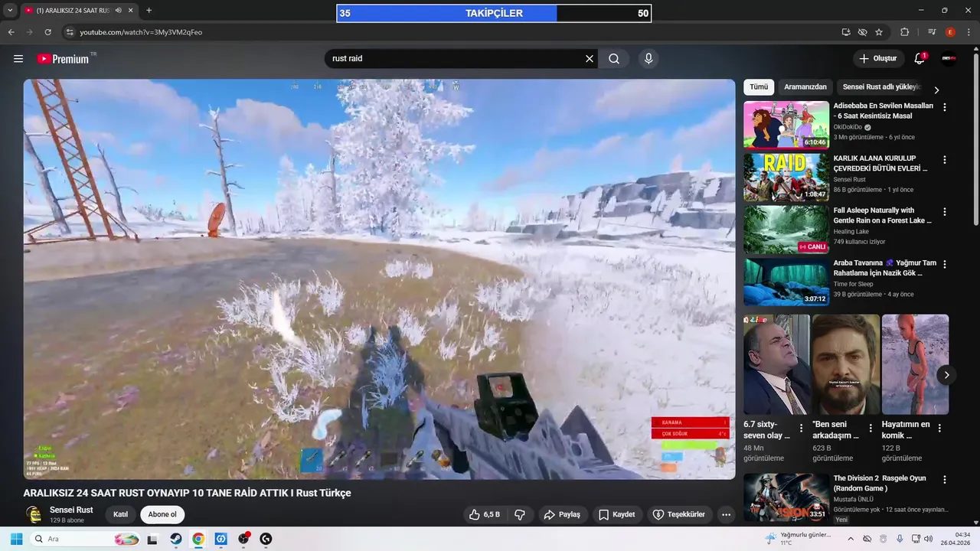Click the video player area
The image size is (980, 551).
point(379,279)
